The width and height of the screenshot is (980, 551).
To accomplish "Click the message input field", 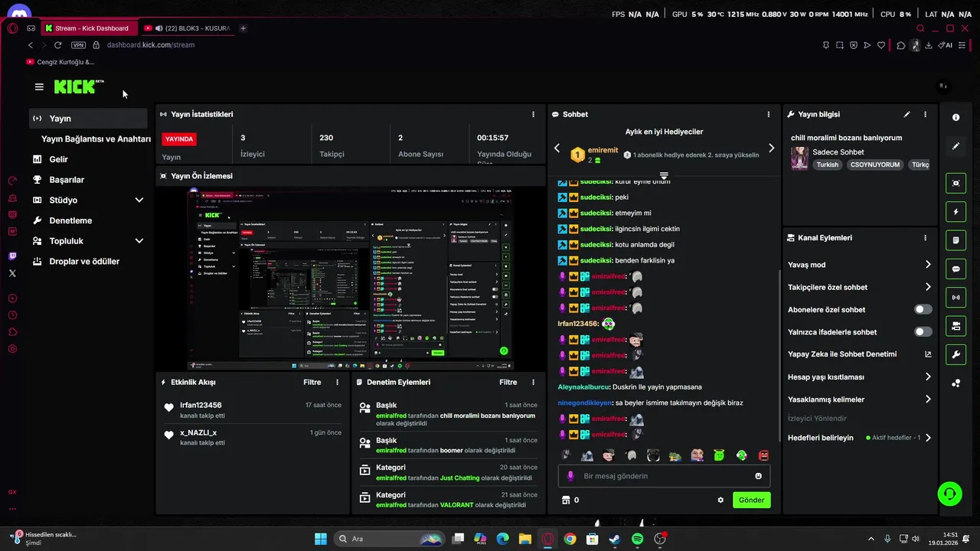I will 664,476.
